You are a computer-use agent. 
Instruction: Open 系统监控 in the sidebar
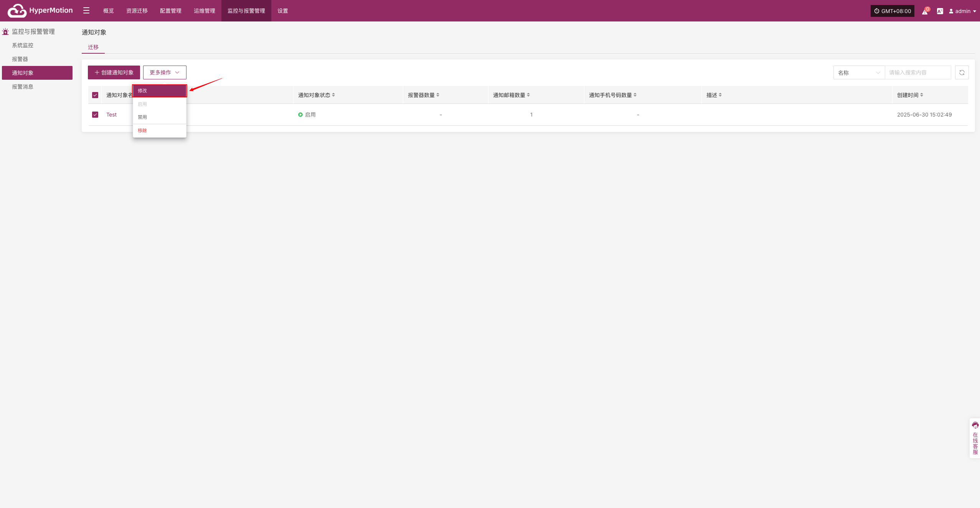click(x=37, y=45)
